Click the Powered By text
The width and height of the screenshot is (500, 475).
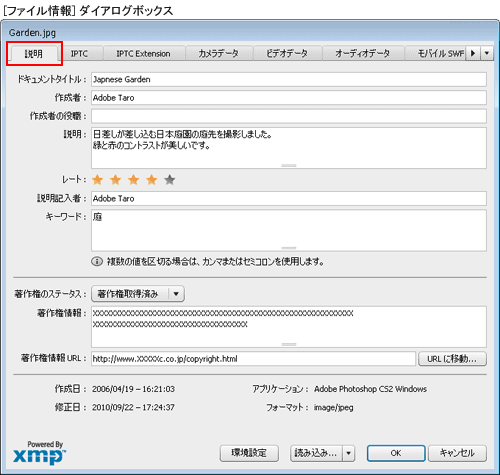(x=45, y=444)
